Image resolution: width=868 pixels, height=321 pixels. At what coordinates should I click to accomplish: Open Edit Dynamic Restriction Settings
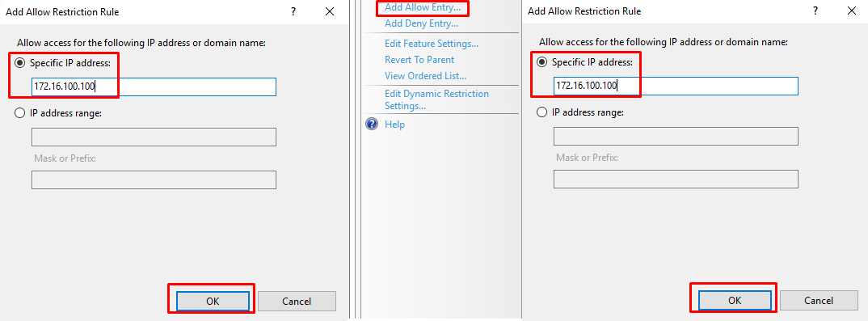[x=436, y=99]
